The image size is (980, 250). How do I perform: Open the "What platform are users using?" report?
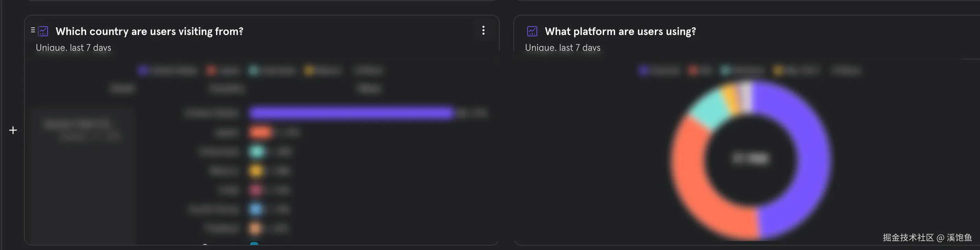[620, 31]
